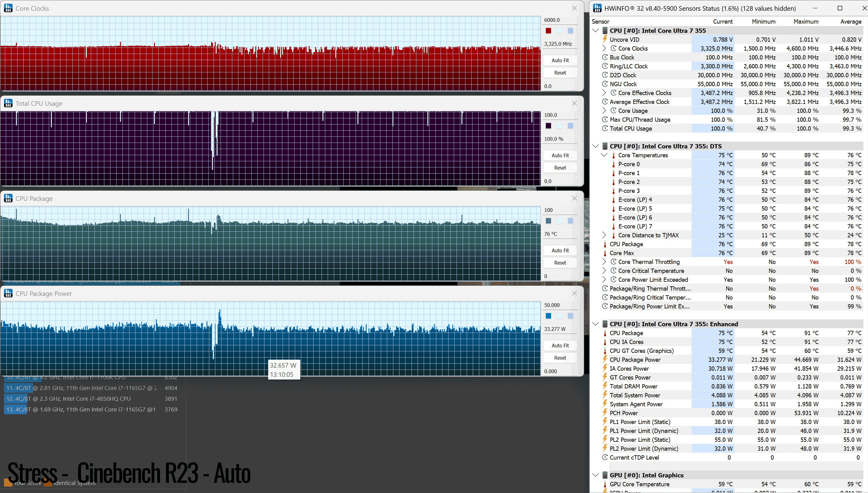Viewport: 868px width, 493px height.
Task: Select the CPU Package Power sensor row label
Action: point(635,360)
